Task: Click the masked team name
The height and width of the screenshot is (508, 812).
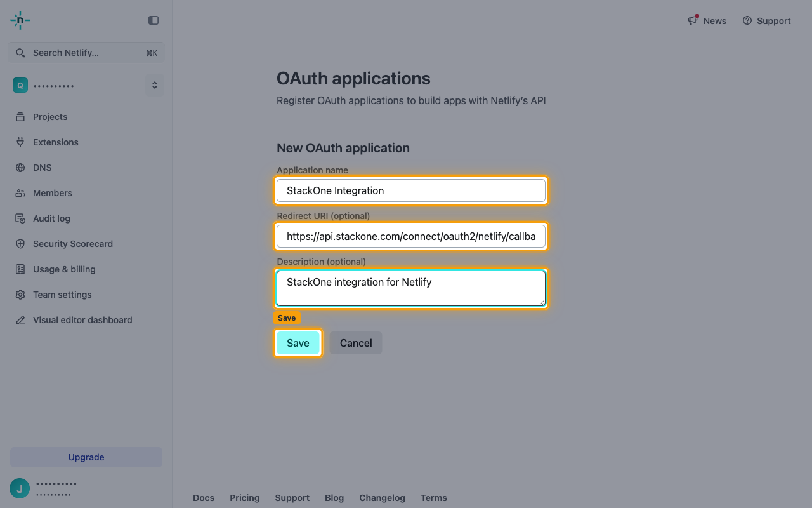Action: (54, 86)
